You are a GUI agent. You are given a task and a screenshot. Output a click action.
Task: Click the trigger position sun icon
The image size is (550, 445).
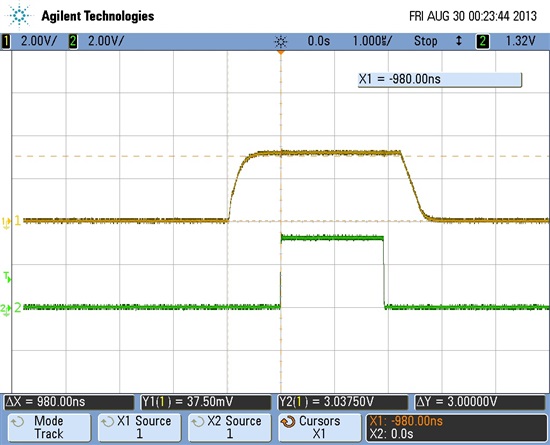[281, 42]
